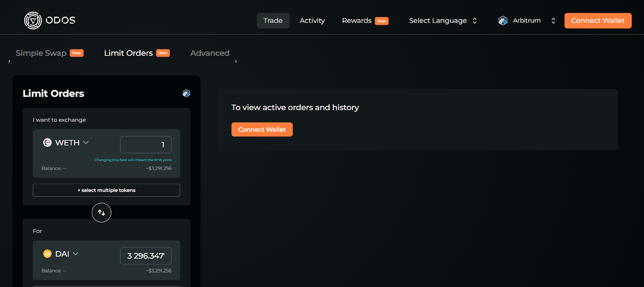Click the swap direction arrows button

coord(101,213)
